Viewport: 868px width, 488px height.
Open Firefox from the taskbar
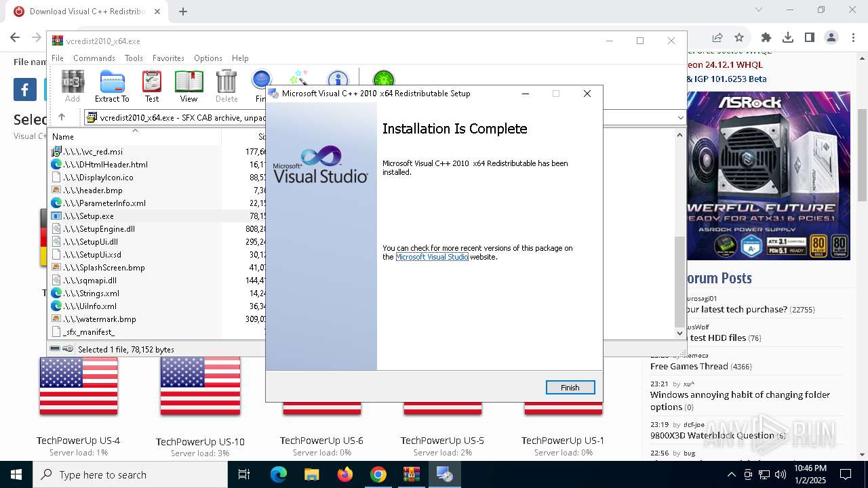point(345,474)
